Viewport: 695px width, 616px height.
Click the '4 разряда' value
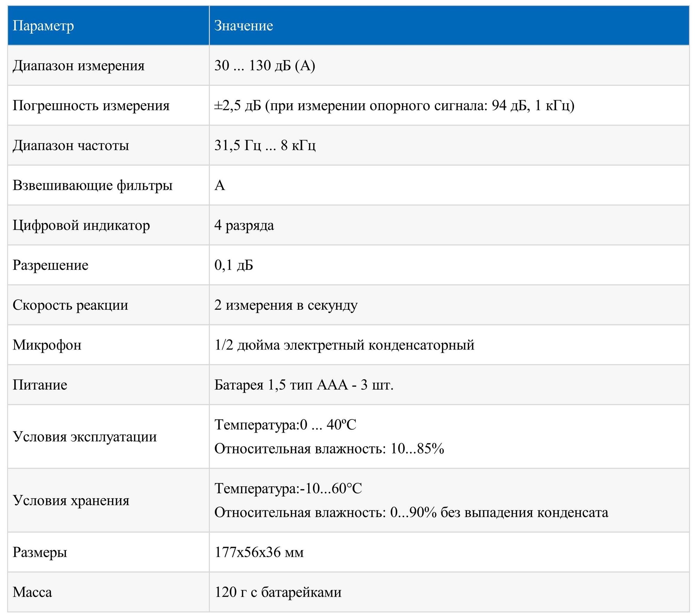[244, 225]
